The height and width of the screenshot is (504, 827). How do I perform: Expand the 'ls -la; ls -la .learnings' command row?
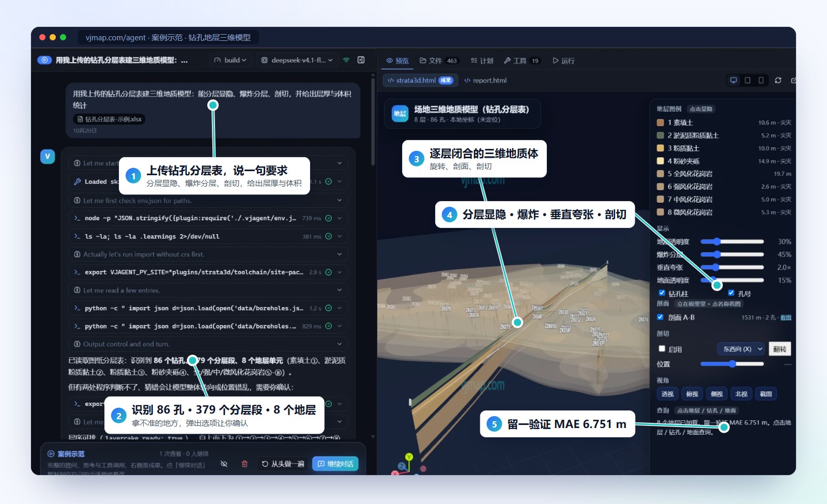[208, 236]
